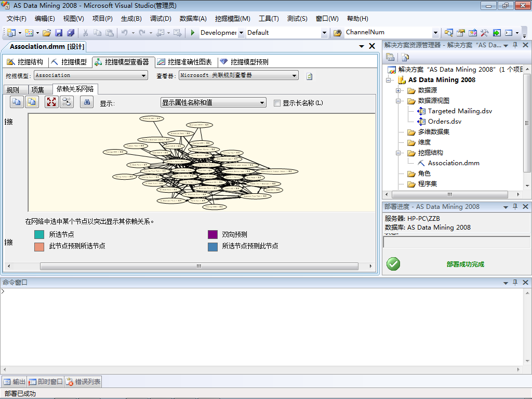532x399 pixels.
Task: Open the 错误列表 panel tab
Action: point(83,382)
